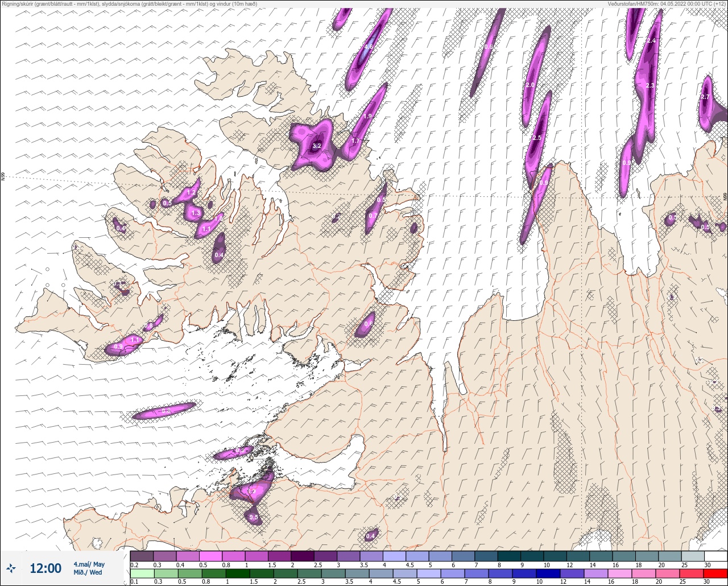Click the 1.7 precipitation value label
The image size is (728, 586).
coord(356,141)
